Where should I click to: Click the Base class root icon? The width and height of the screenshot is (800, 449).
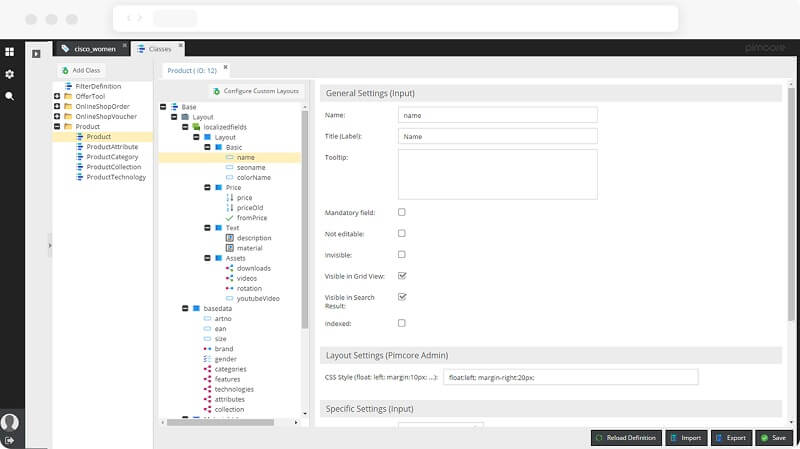pyautogui.click(x=174, y=107)
